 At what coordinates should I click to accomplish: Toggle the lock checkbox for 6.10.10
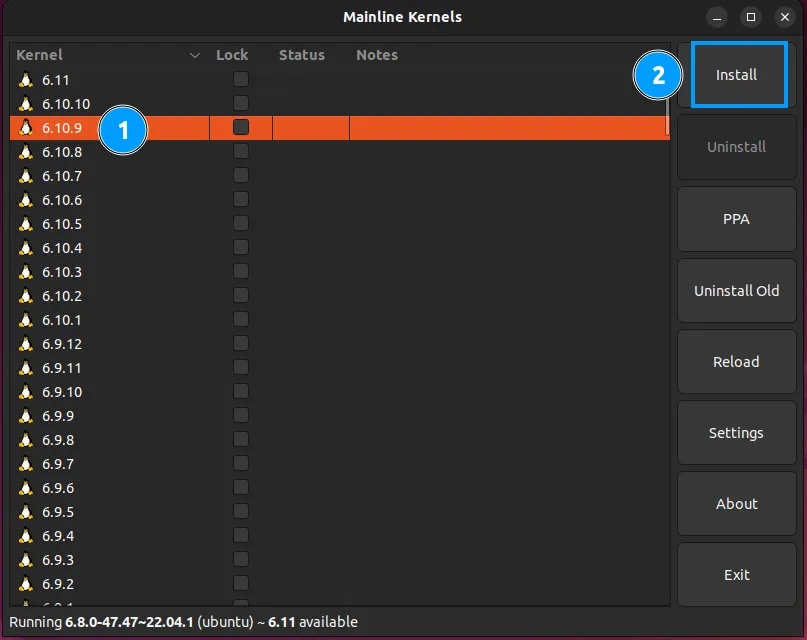241,103
